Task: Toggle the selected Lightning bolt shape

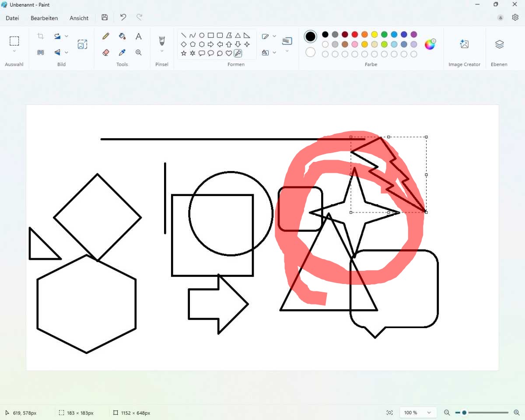Action: (238, 53)
